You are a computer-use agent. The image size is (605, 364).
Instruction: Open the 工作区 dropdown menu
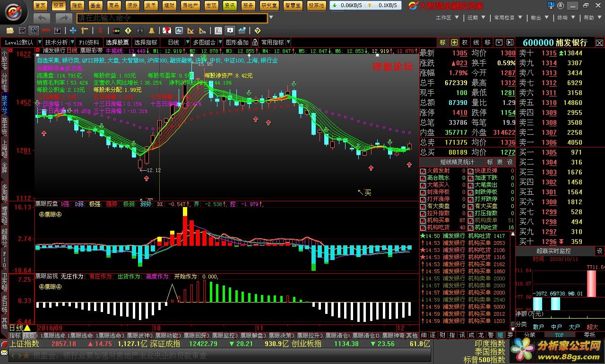[447, 18]
